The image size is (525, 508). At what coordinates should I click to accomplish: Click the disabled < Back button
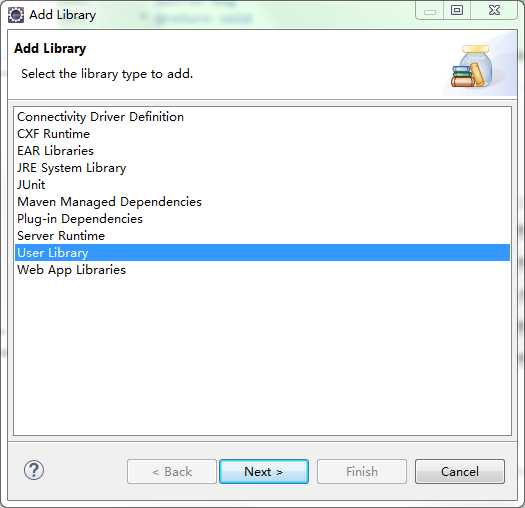point(172,471)
